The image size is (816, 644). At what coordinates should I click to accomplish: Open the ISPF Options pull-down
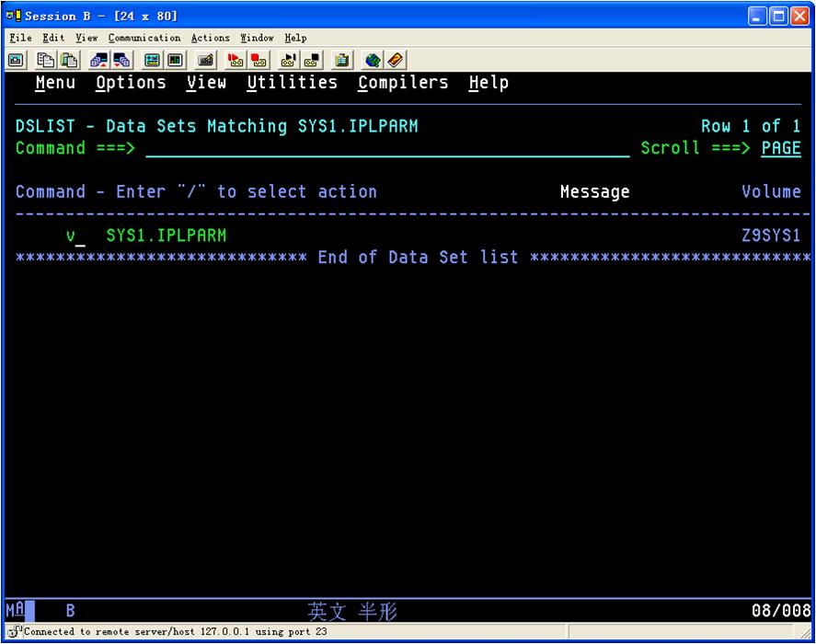(131, 83)
